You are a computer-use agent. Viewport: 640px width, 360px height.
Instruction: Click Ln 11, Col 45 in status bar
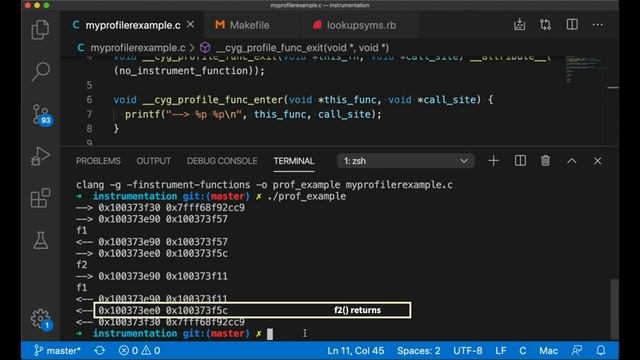click(356, 351)
